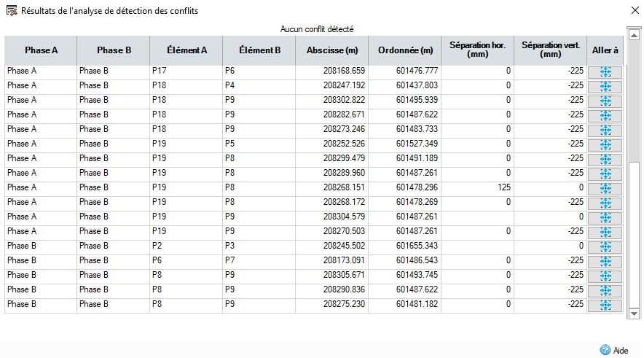Viewport: 644px width, 358px height.
Task: Click the go-to icon for row P19 / P5
Action: click(605, 144)
